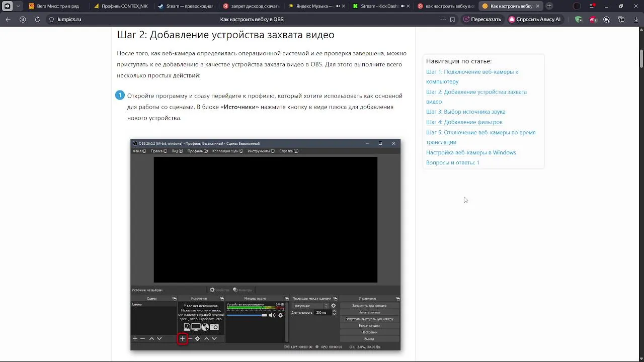Open the red AB adblock extension icon
Viewport: 644px width, 362px height.
click(593, 19)
